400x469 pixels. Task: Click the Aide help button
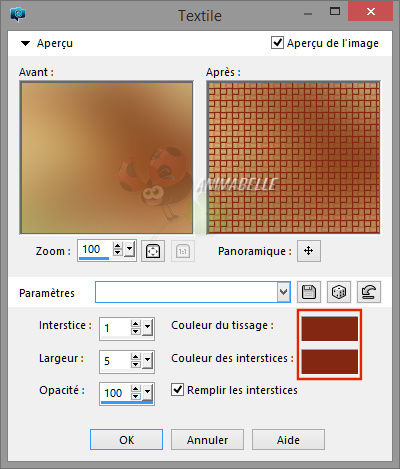(x=288, y=440)
